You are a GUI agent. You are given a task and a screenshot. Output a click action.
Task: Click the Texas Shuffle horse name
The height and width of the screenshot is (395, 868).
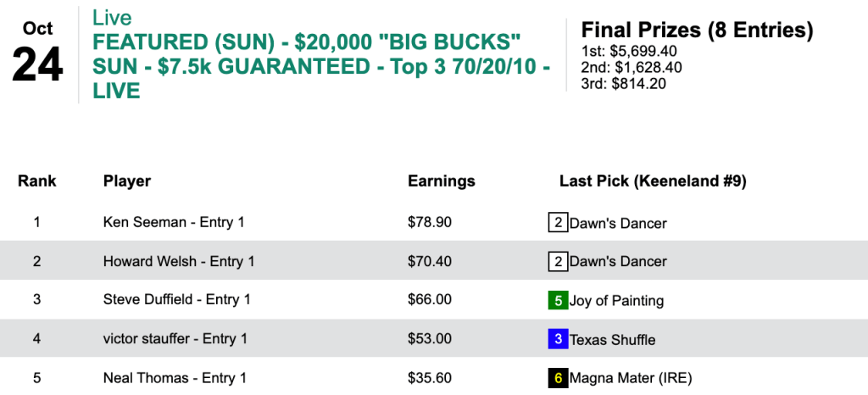point(612,339)
